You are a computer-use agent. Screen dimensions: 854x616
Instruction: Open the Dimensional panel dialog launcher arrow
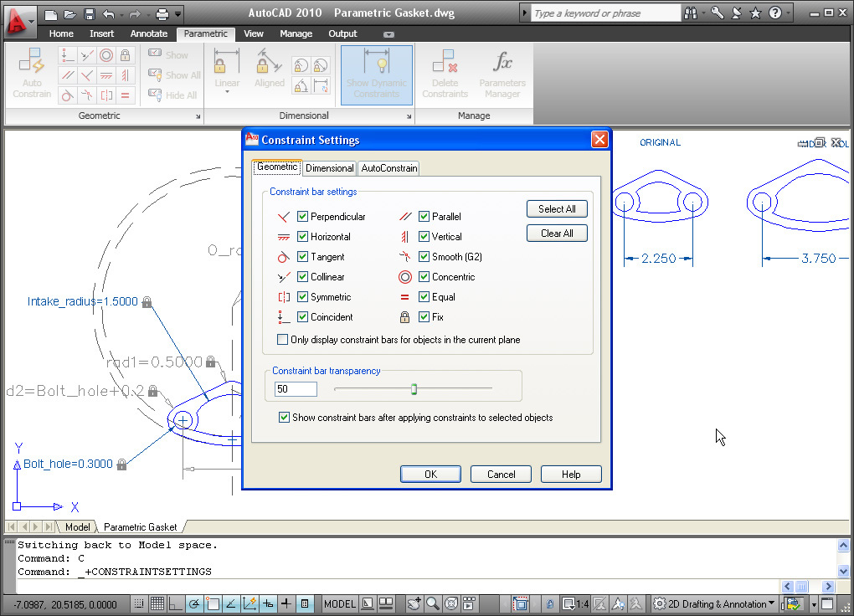[x=409, y=116]
